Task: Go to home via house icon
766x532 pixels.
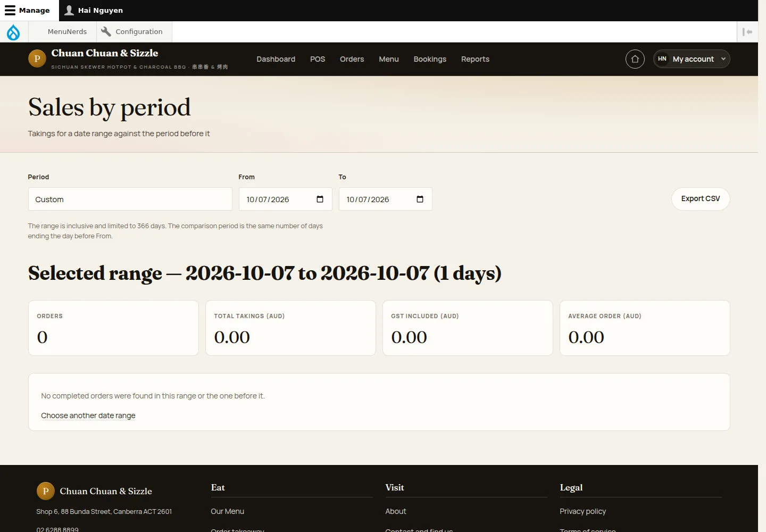Action: (x=635, y=59)
